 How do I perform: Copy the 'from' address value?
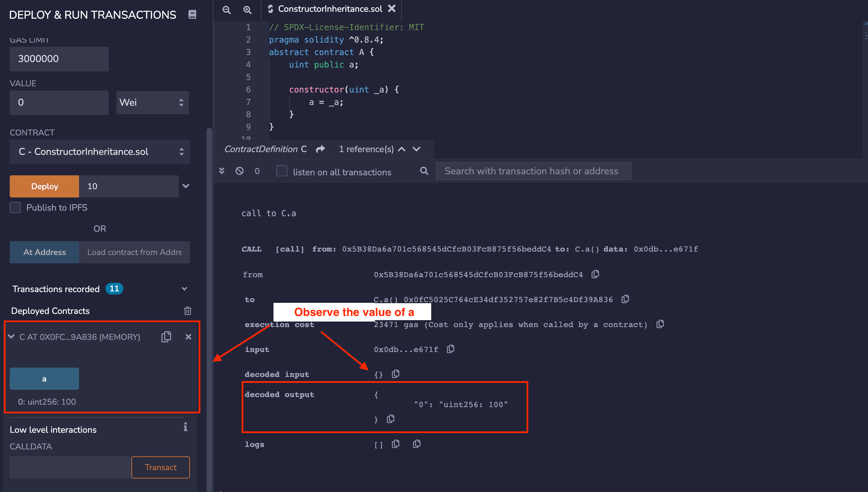[x=595, y=274]
